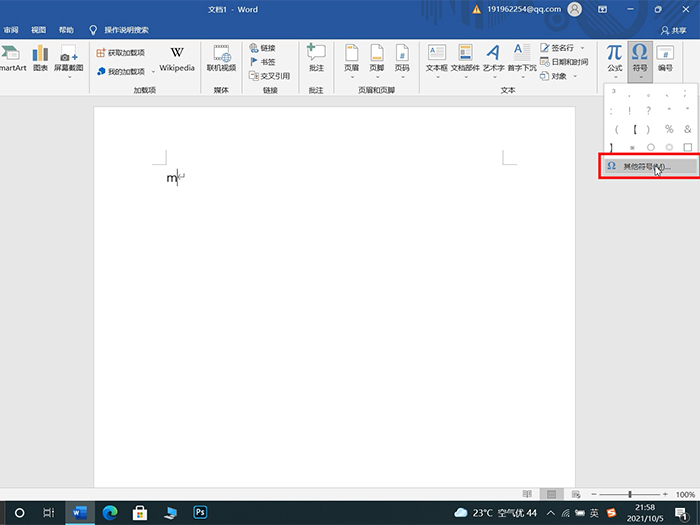Viewport: 700px width, 525px height.
Task: Click the 操作说明搜索 search box text
Action: 126,30
